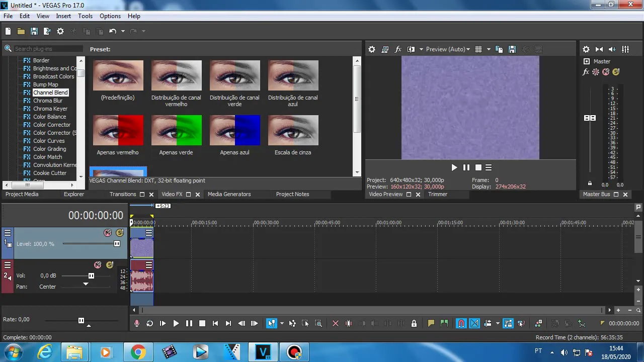Open undo history dropdown arrow

[122, 31]
